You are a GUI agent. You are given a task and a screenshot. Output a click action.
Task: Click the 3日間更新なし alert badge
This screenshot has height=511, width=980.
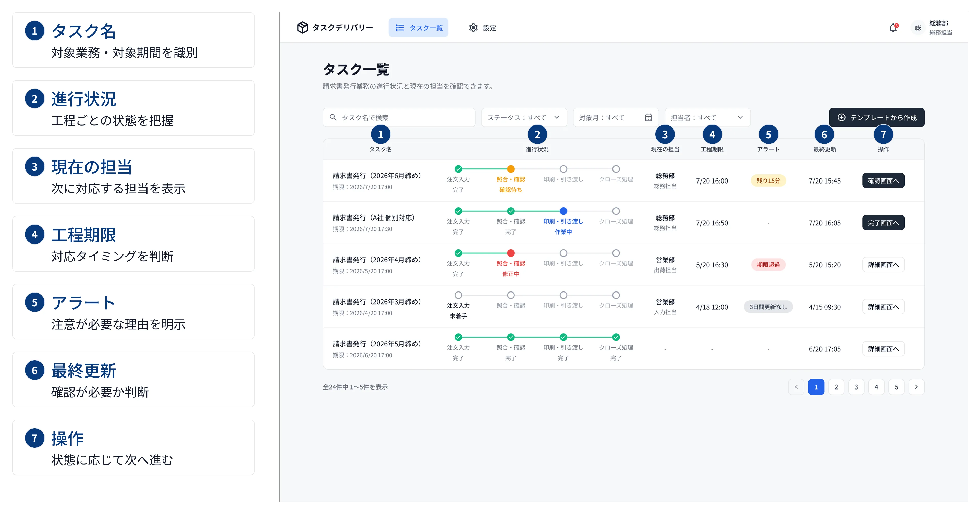(768, 307)
